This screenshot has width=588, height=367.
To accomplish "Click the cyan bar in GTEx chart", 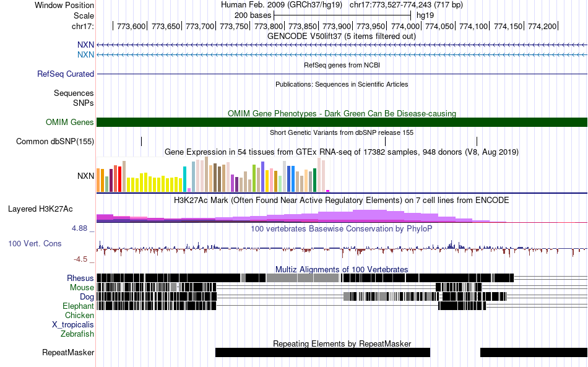I will pos(185,179).
